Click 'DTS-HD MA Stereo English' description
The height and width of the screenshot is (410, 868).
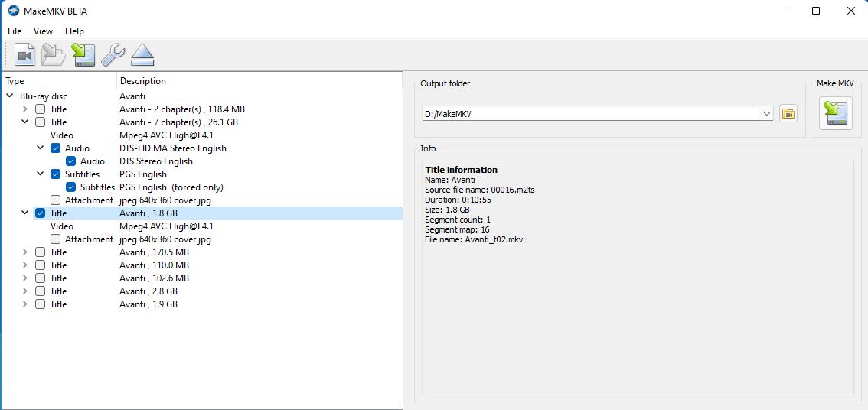pyautogui.click(x=173, y=148)
